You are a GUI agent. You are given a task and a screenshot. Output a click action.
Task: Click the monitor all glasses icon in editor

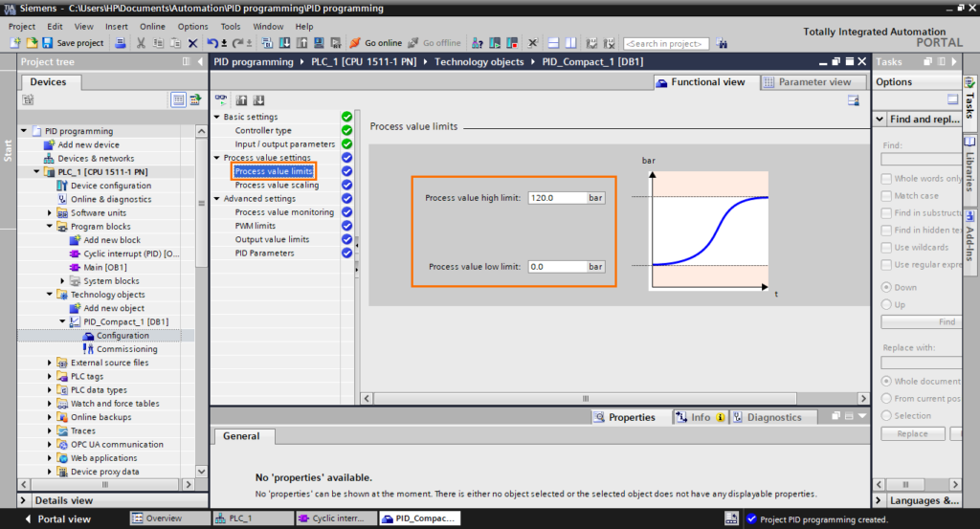tap(221, 99)
